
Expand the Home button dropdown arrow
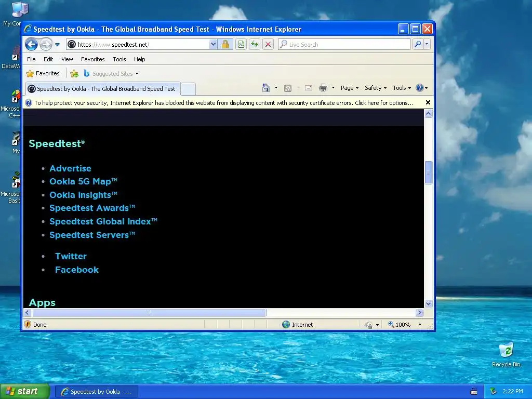tap(276, 88)
